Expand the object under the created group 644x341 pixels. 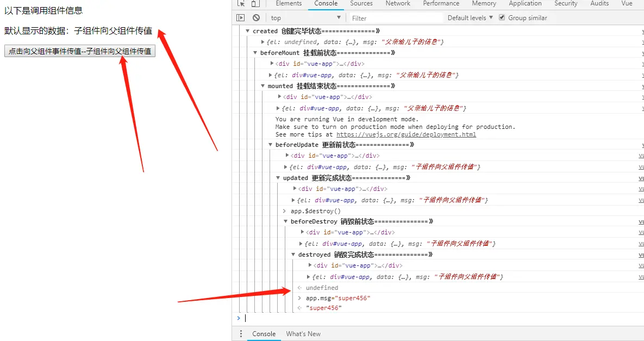pyautogui.click(x=263, y=42)
